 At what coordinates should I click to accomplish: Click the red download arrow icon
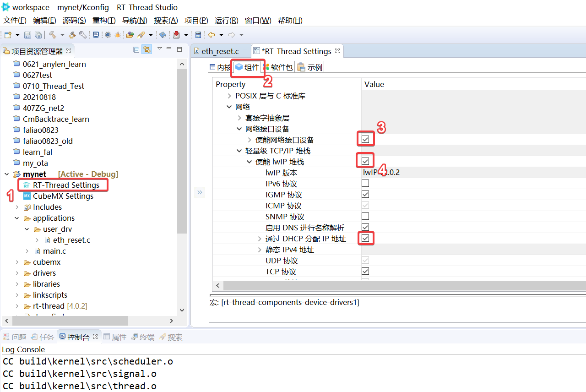pos(177,35)
